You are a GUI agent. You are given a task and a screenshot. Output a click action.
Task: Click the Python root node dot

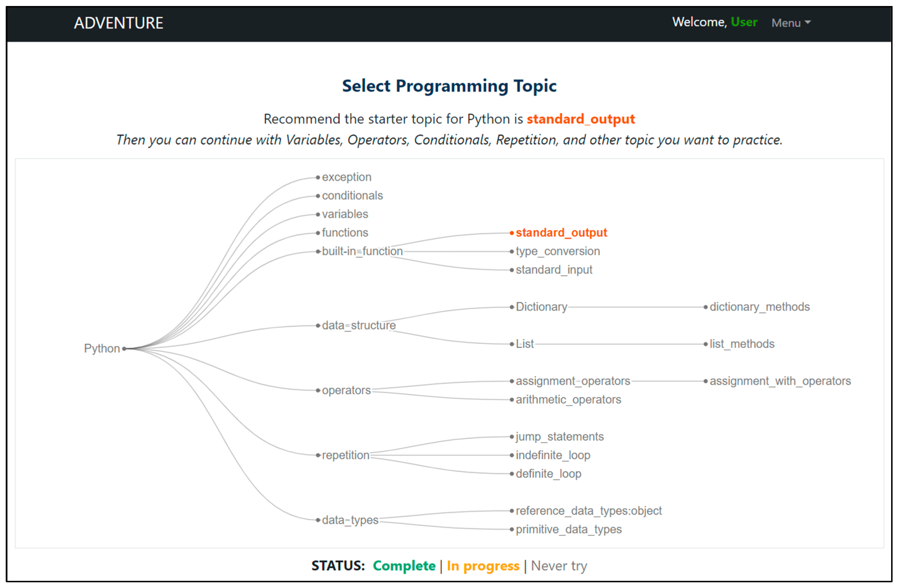tap(124, 349)
